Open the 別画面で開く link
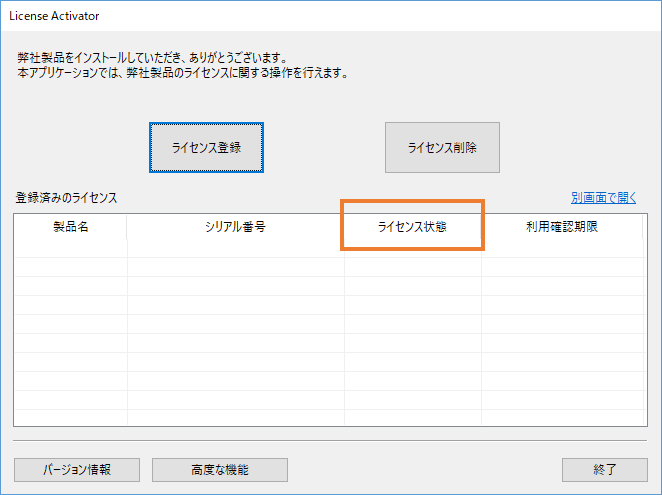The image size is (662, 495). coord(603,198)
